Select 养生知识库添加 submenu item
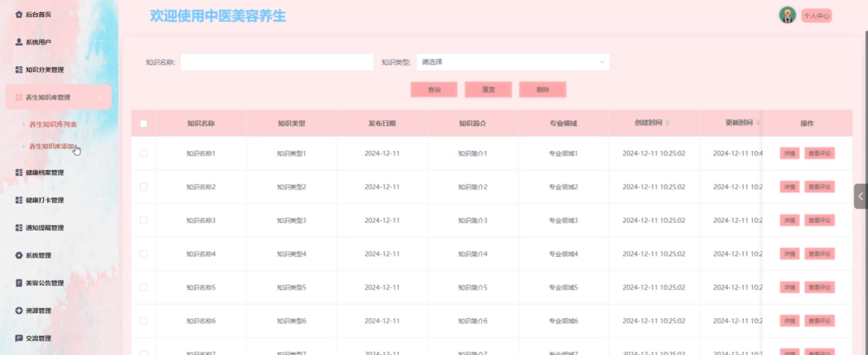 52,146
